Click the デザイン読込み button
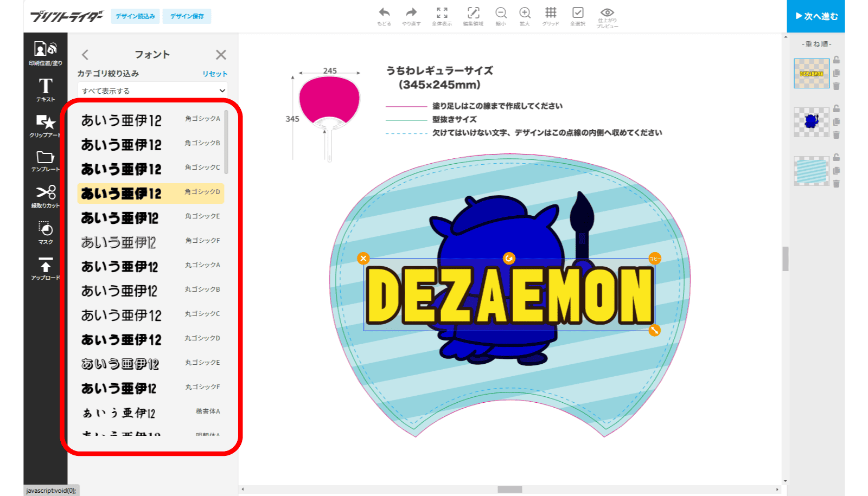Viewport: 868px width, 496px height. (x=135, y=16)
